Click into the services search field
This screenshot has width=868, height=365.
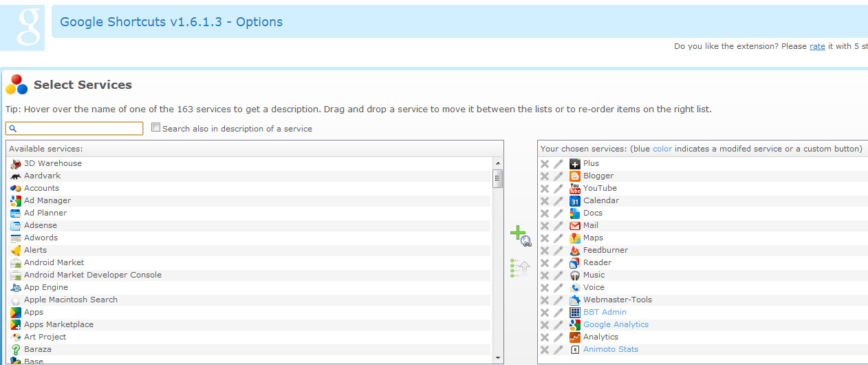[x=74, y=129]
